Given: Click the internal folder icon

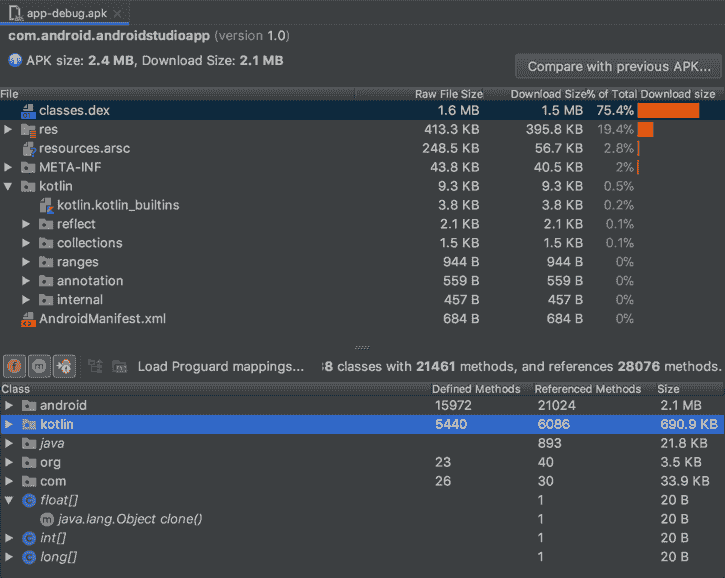Looking at the screenshot, I should 46,300.
